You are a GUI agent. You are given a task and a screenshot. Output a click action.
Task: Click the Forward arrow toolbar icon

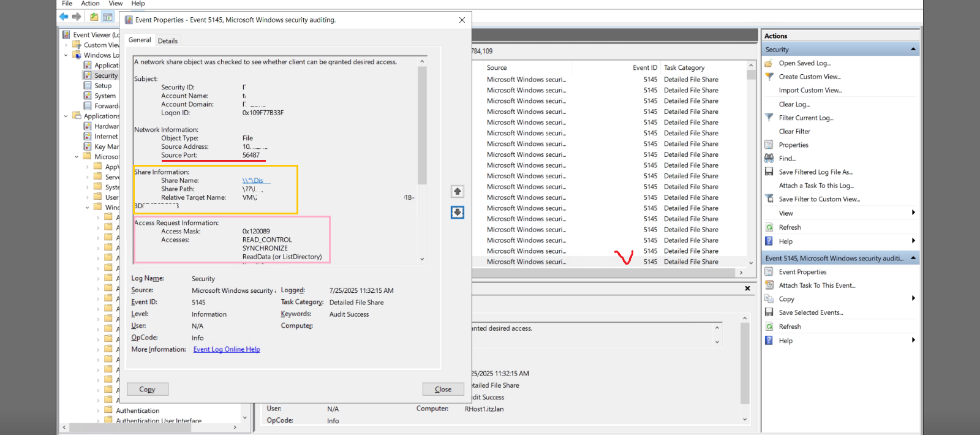tap(77, 17)
